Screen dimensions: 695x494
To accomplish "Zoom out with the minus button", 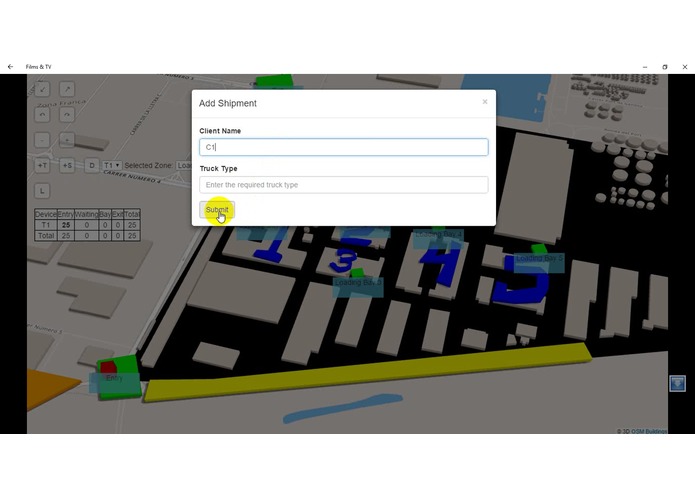I will click(42, 140).
